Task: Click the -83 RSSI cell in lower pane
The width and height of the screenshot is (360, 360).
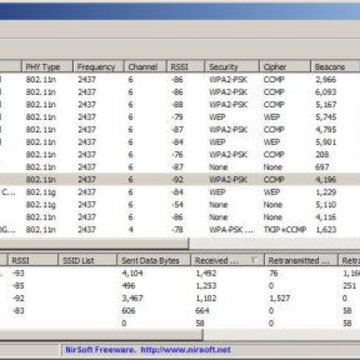Action: (18, 311)
